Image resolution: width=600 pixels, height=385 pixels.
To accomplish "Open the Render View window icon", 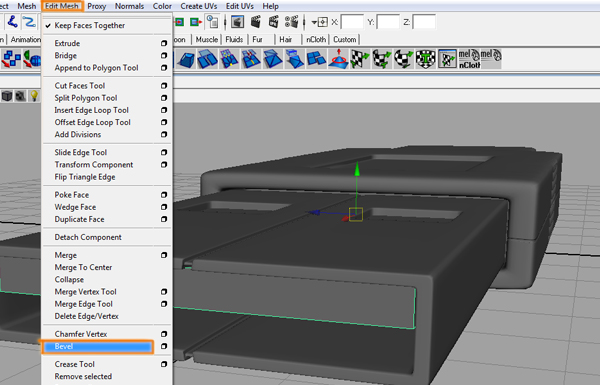I will click(x=237, y=22).
